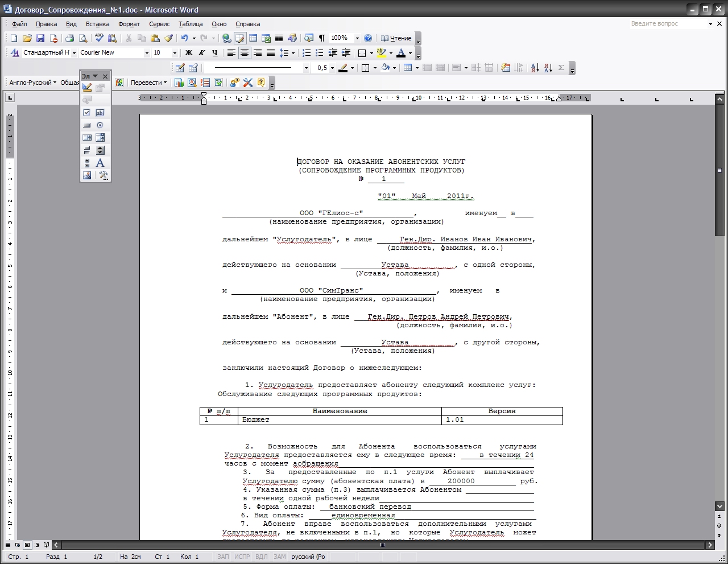Screen dimensions: 728x564
Task: Insert a hyperlink with the globe icon
Action: [226, 38]
